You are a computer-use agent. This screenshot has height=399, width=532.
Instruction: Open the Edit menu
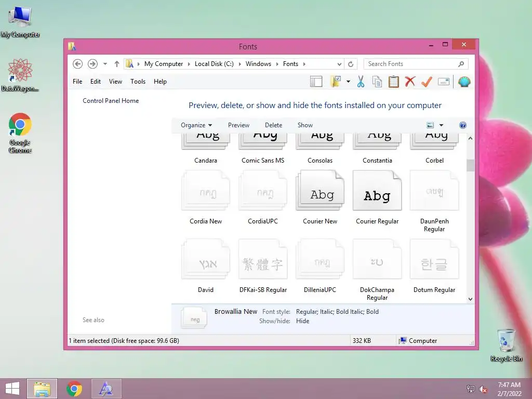click(x=96, y=82)
